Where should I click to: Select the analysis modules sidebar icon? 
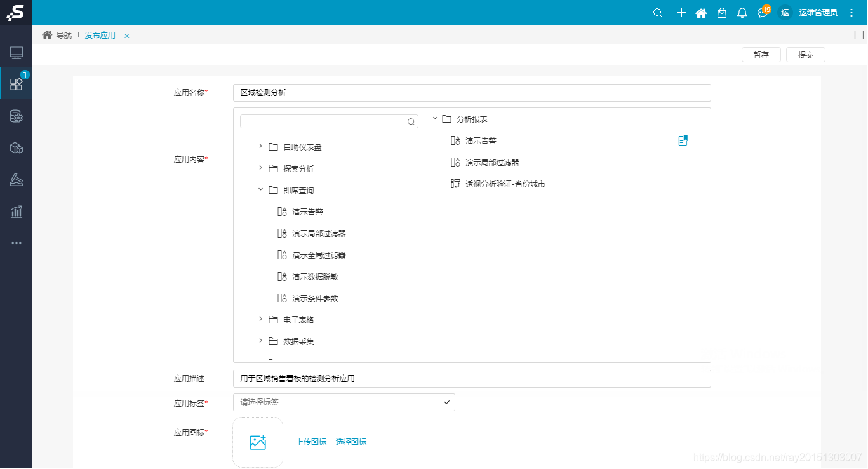(17, 84)
